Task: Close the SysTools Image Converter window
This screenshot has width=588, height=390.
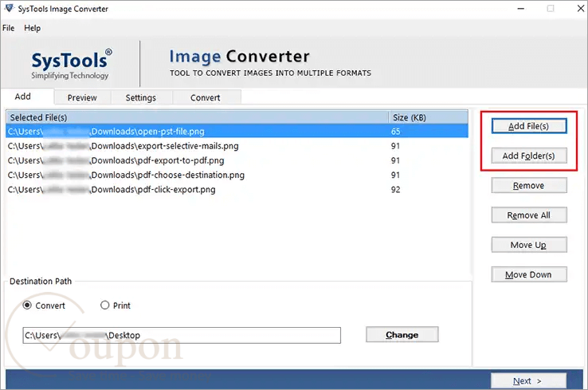Action: click(x=581, y=8)
